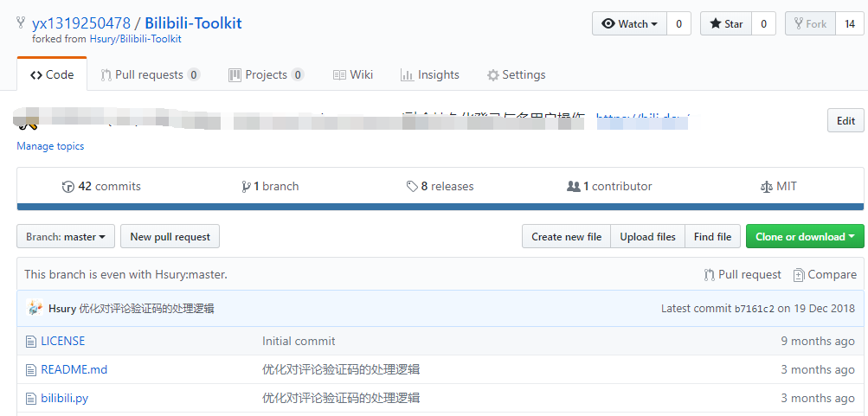Click the Compare diff icon
Screen dimensions: 868x416
point(799,275)
